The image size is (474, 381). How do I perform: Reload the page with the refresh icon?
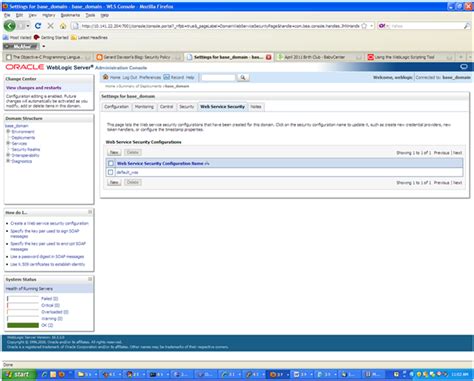pyautogui.click(x=38, y=26)
